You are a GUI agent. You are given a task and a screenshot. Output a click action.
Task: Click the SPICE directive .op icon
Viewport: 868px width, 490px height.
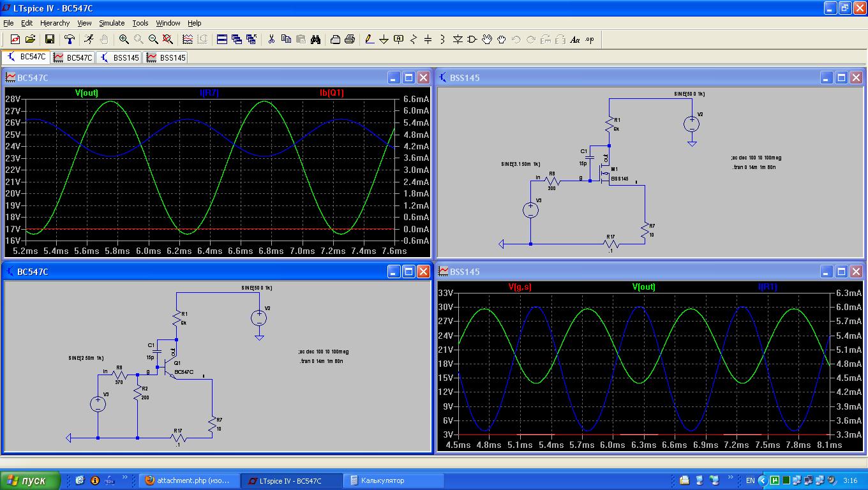coord(589,40)
